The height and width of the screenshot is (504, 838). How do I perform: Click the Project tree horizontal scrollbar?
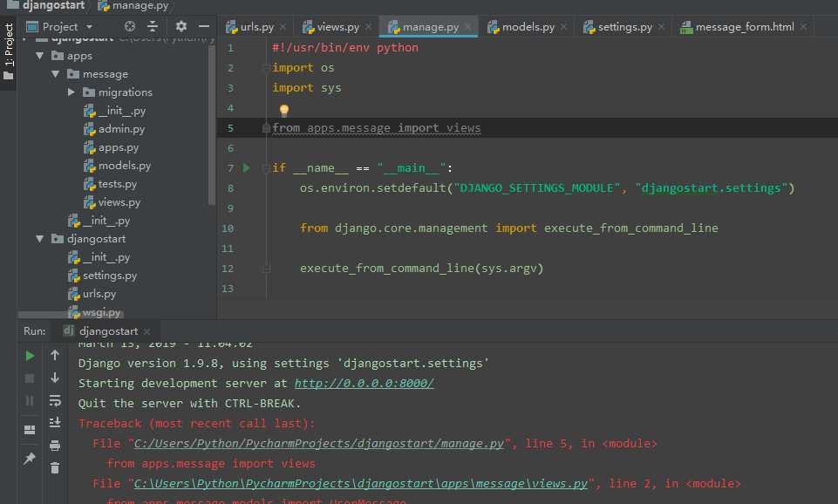tap(70, 315)
